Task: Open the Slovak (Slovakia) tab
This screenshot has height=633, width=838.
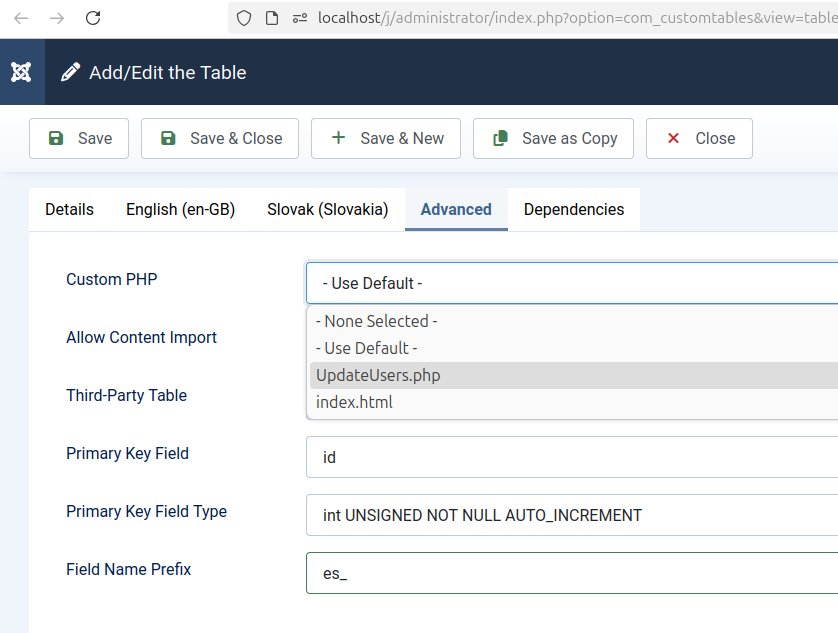Action: (x=328, y=209)
